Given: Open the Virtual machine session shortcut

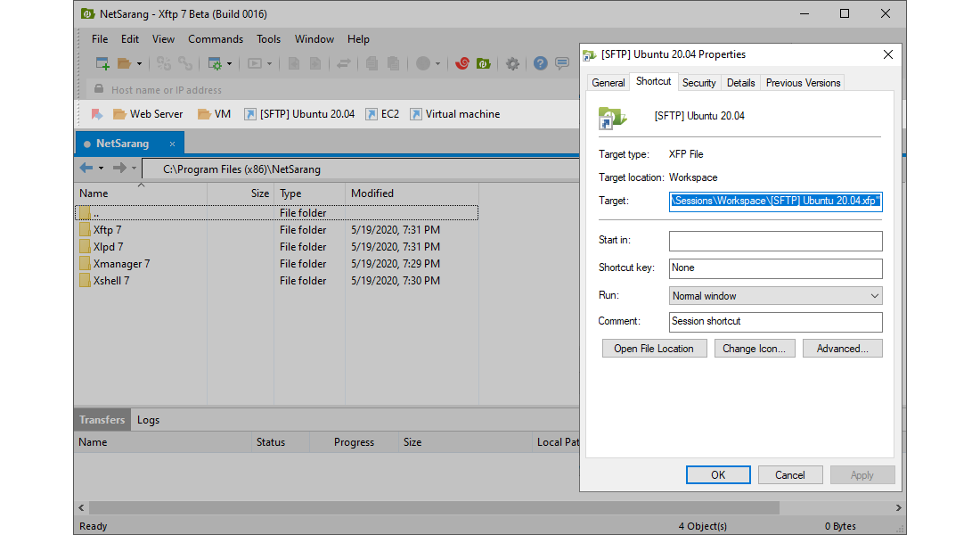Looking at the screenshot, I should [455, 114].
